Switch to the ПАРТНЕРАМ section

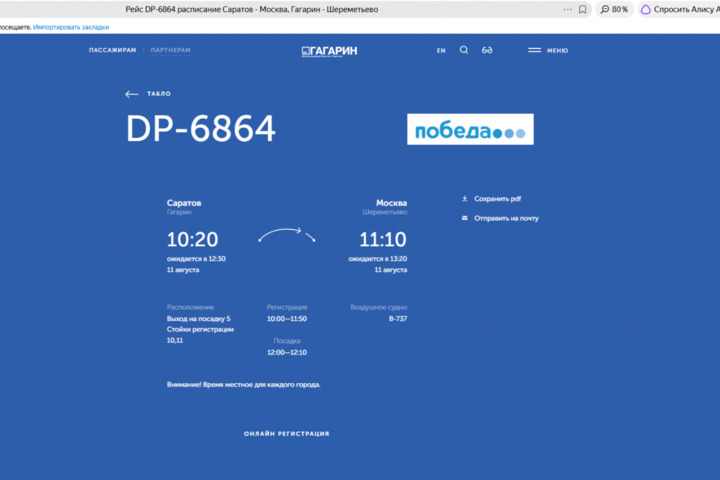click(x=171, y=50)
